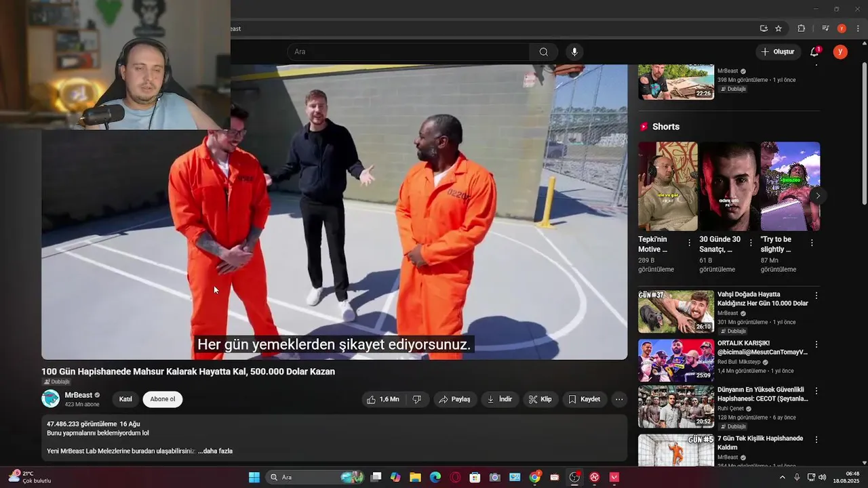868x488 pixels.
Task: Open 'ORTALIK KARIŞIK!' video title
Action: [x=763, y=348]
